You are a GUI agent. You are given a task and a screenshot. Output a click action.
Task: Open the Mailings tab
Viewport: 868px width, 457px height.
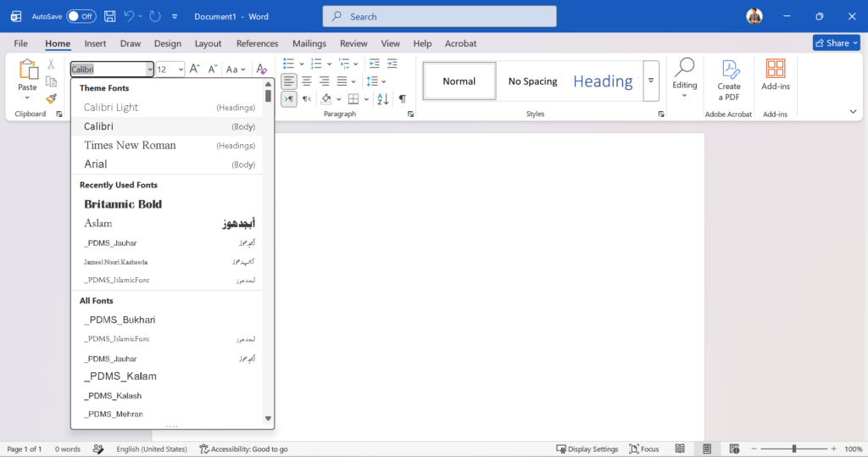(x=309, y=43)
